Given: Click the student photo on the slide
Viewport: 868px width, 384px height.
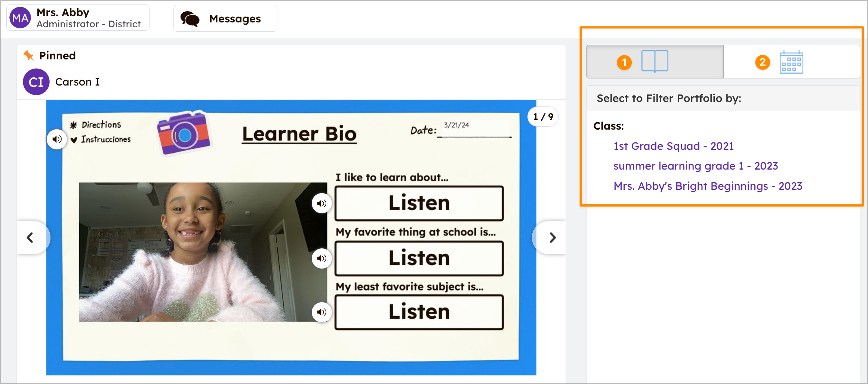Looking at the screenshot, I should click(x=203, y=252).
